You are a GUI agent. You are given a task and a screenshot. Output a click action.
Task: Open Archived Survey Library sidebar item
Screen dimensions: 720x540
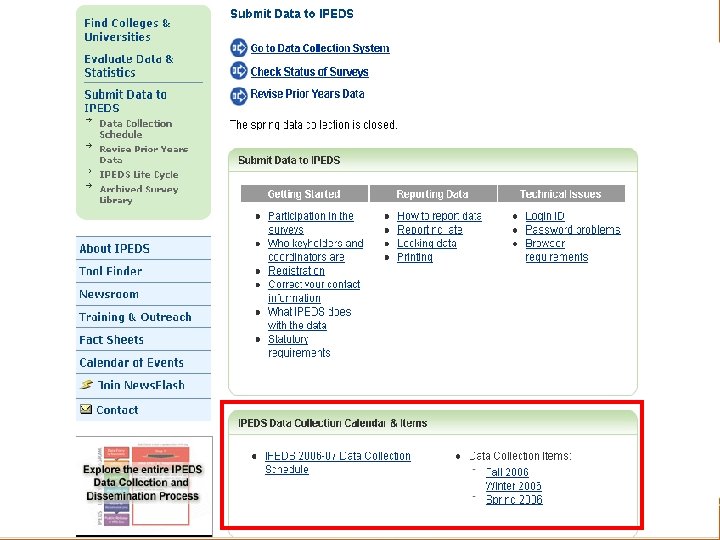(x=139, y=194)
